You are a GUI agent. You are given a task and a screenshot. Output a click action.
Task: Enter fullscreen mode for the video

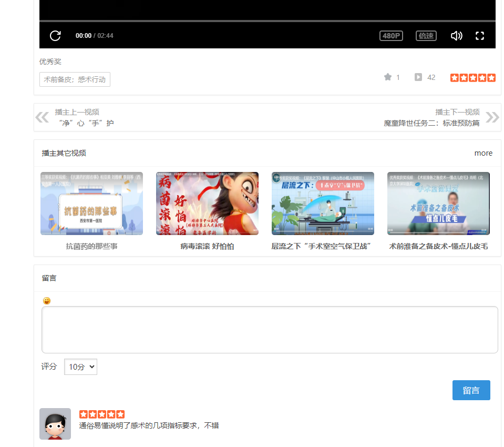click(479, 36)
